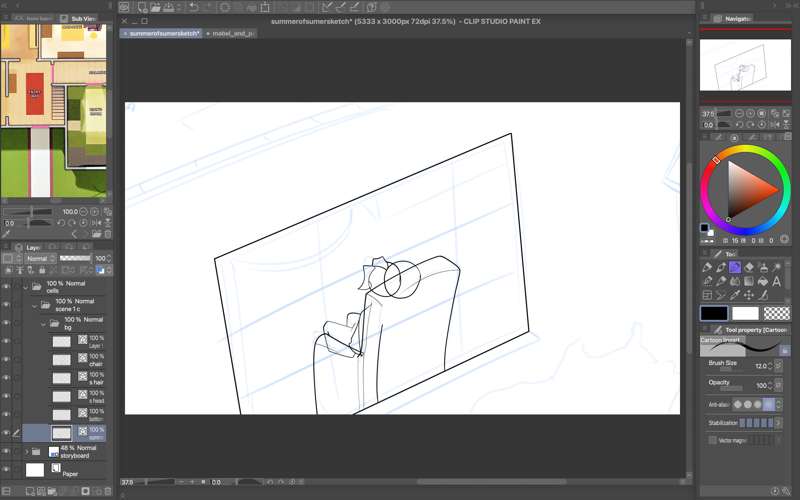Select the Eyedropper tool in the Tool palette
The image size is (800, 500).
click(735, 295)
